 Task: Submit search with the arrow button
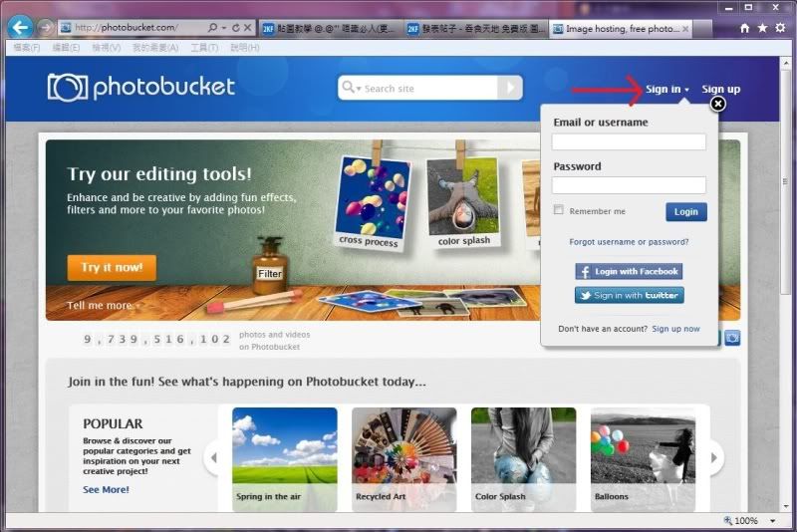[x=510, y=88]
